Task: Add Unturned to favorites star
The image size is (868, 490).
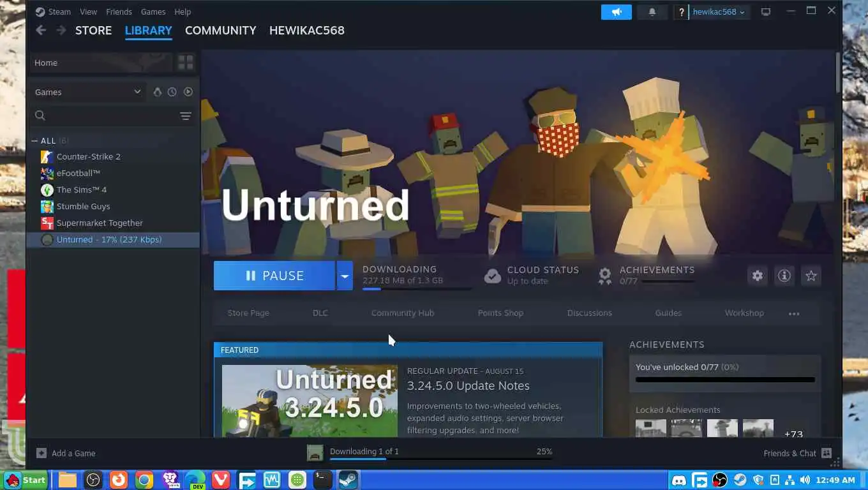Action: pyautogui.click(x=811, y=276)
